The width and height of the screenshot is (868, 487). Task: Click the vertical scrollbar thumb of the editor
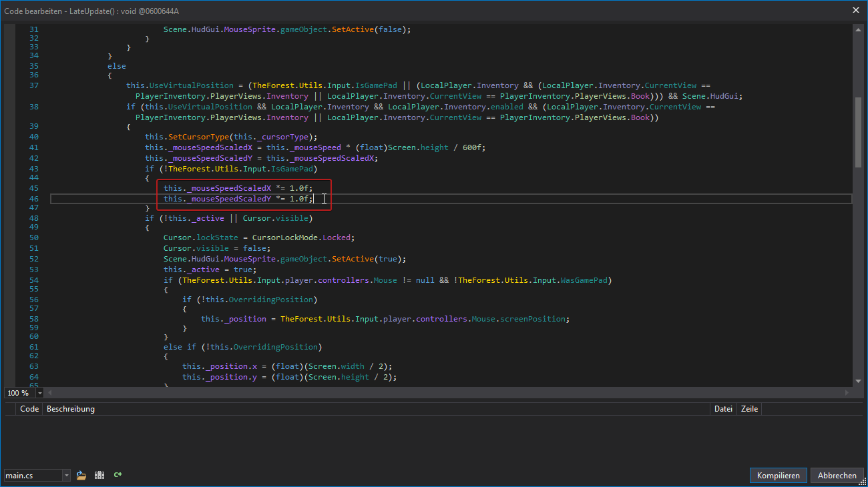[858, 133]
